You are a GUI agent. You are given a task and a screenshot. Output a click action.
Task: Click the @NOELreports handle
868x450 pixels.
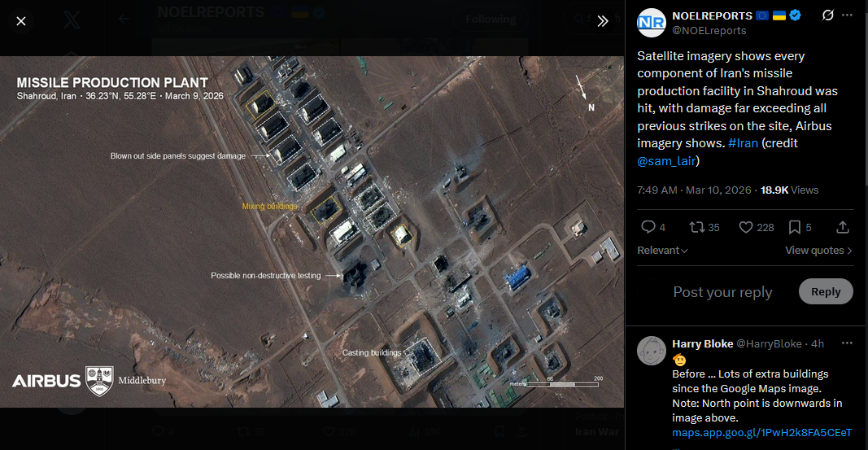709,30
